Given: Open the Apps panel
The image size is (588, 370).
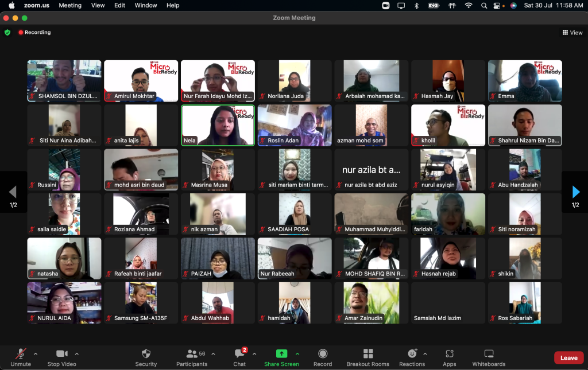Looking at the screenshot, I should point(449,354).
